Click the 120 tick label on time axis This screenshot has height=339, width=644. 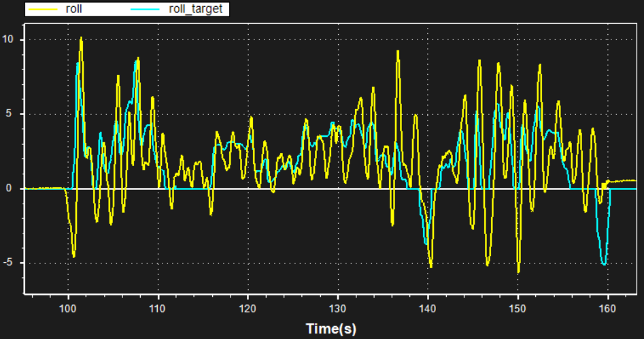click(248, 308)
